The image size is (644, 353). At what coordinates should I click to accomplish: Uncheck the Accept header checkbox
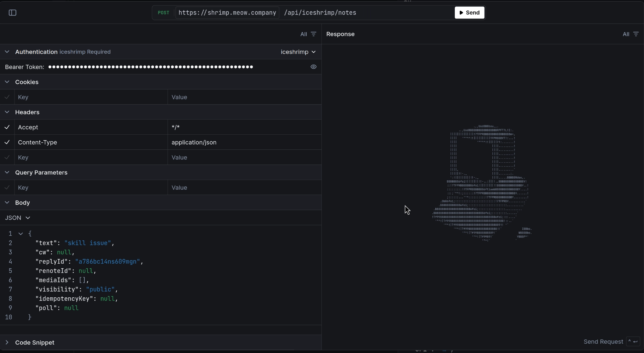7,127
